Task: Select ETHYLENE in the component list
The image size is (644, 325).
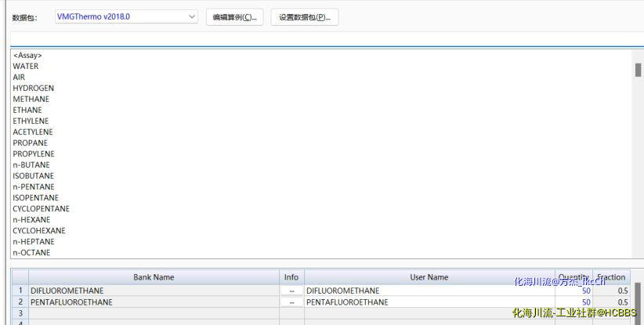Action: (x=31, y=121)
